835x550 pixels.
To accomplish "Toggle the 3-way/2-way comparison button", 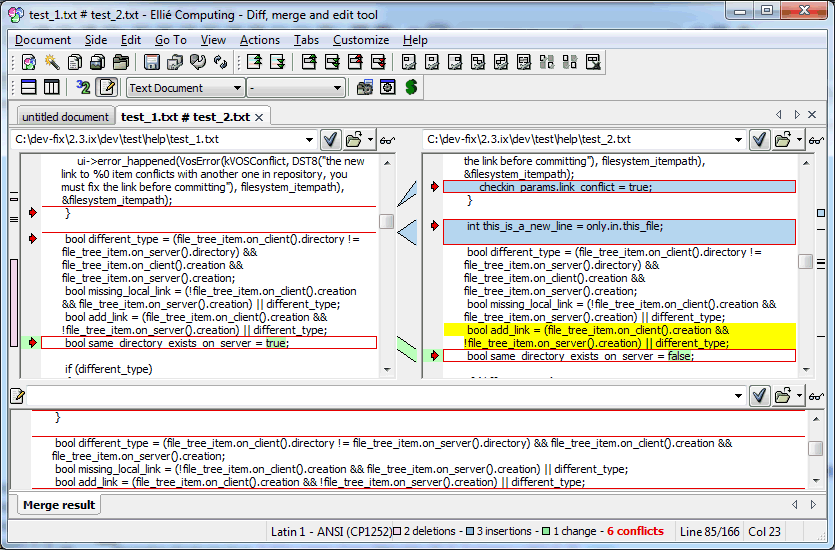I will (83, 87).
